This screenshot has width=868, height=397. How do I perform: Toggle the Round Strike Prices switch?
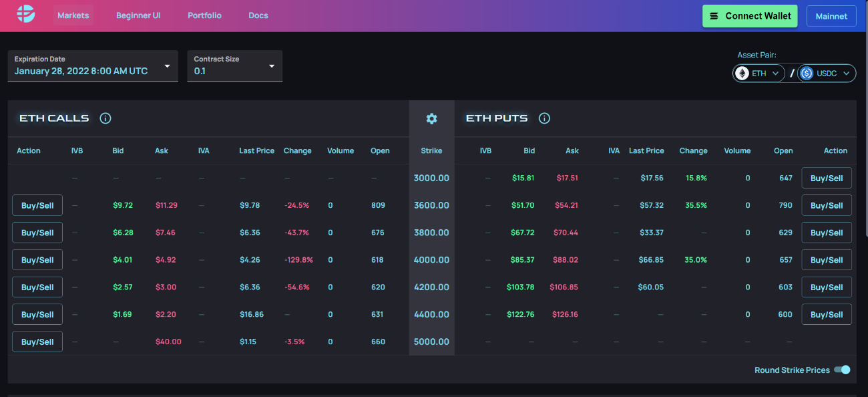pyautogui.click(x=842, y=370)
